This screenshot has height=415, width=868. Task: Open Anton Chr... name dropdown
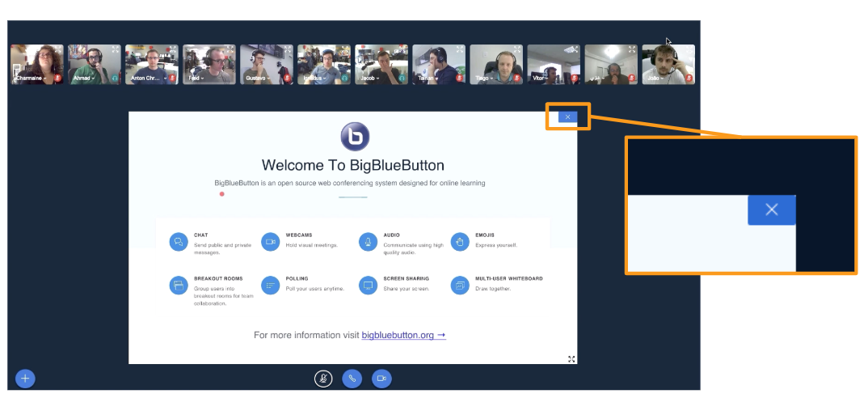(x=149, y=78)
